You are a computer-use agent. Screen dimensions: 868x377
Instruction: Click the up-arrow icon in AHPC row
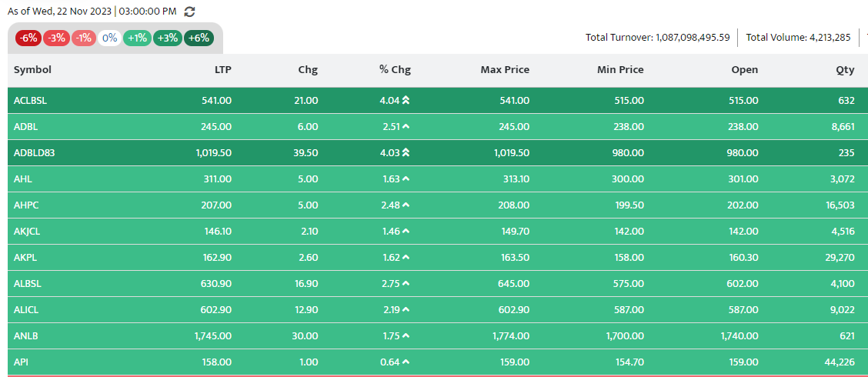406,205
